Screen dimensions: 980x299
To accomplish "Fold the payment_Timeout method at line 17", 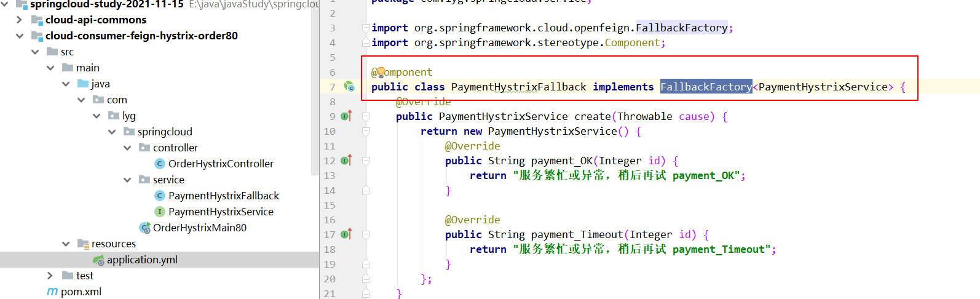I will (366, 234).
